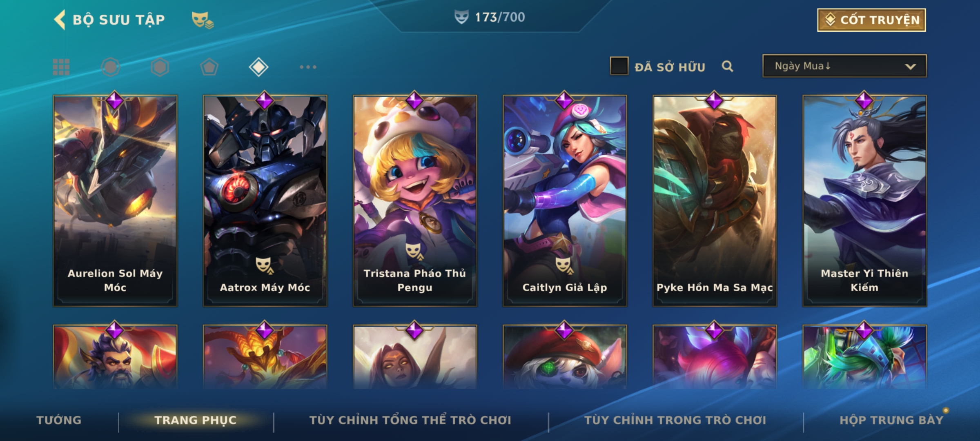Switch to the Tướng tab
This screenshot has height=441, width=980.
[x=59, y=420]
